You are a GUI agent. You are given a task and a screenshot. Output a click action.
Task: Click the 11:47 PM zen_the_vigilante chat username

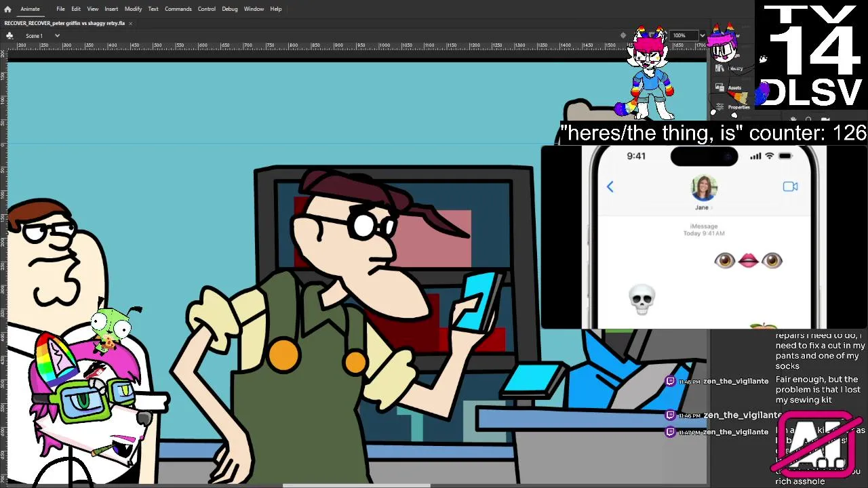(736, 432)
